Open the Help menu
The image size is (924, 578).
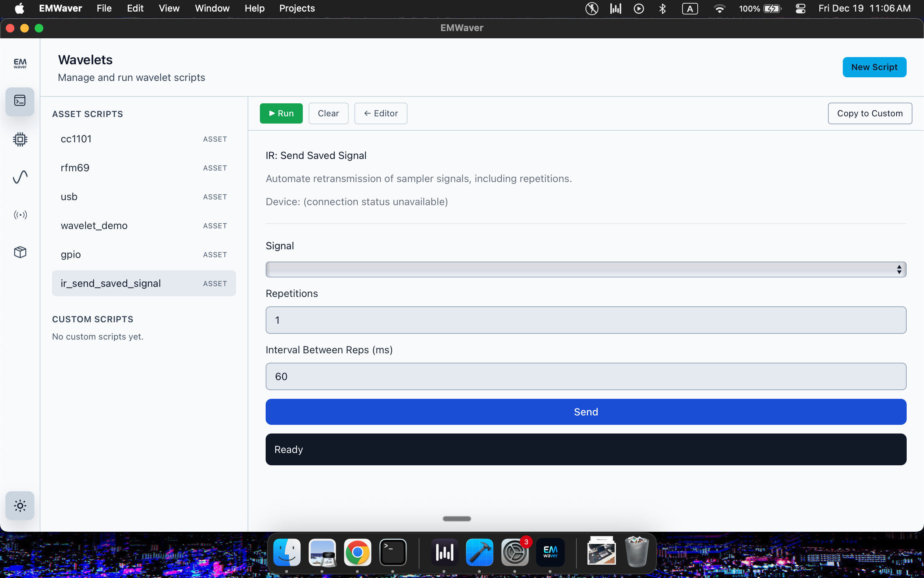click(x=255, y=8)
